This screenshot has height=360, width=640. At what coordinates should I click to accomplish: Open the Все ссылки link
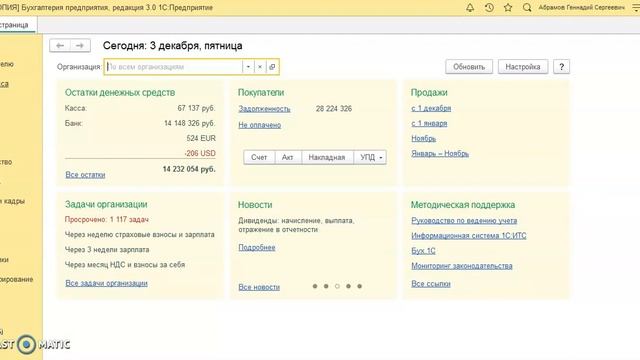pyautogui.click(x=431, y=284)
